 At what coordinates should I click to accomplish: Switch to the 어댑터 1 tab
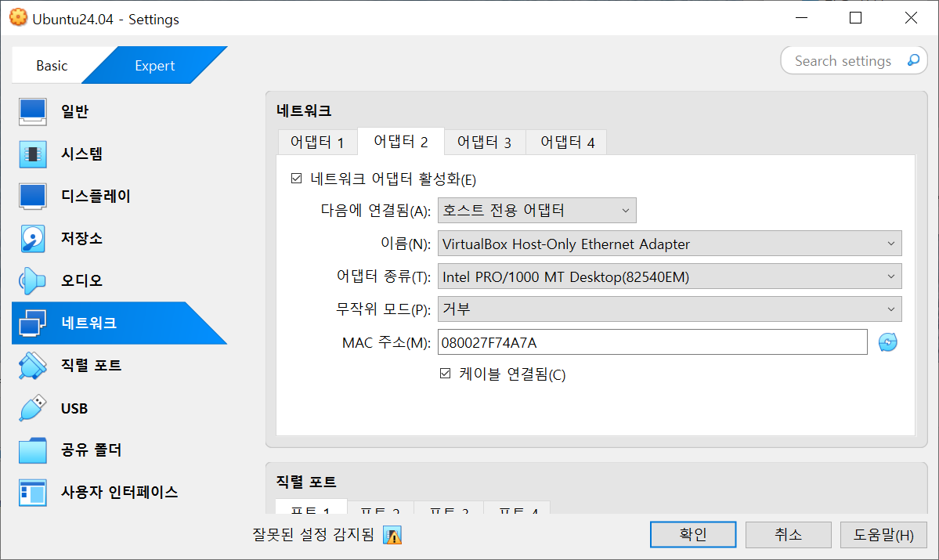click(x=317, y=143)
